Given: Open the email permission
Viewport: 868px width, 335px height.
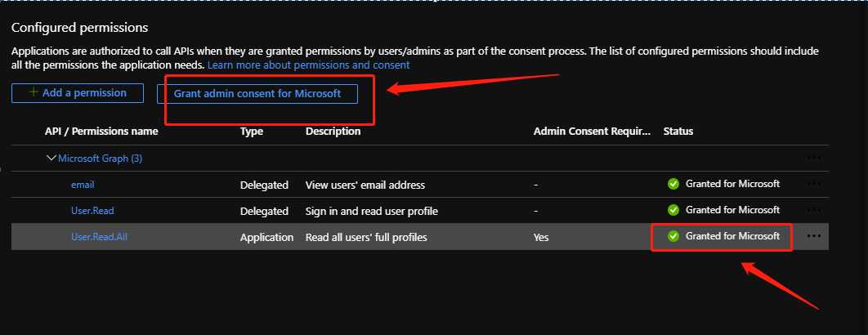Looking at the screenshot, I should point(83,185).
